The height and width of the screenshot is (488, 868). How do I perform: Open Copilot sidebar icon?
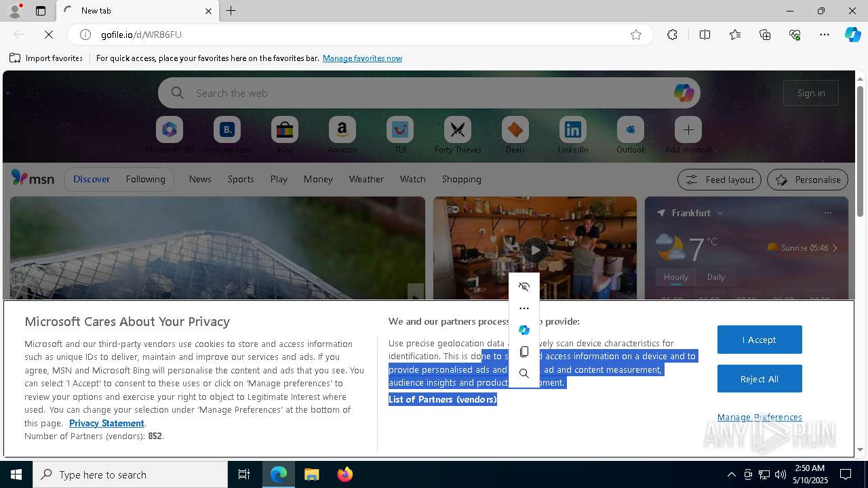coord(852,35)
